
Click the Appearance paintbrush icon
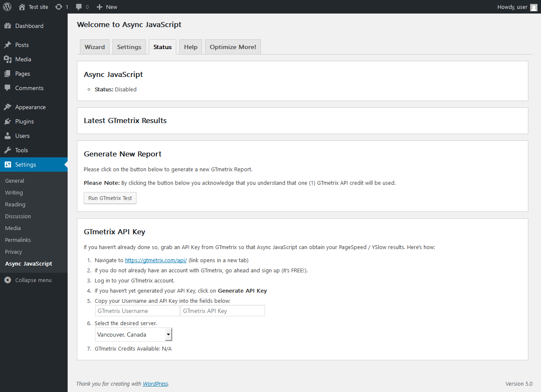click(x=8, y=107)
